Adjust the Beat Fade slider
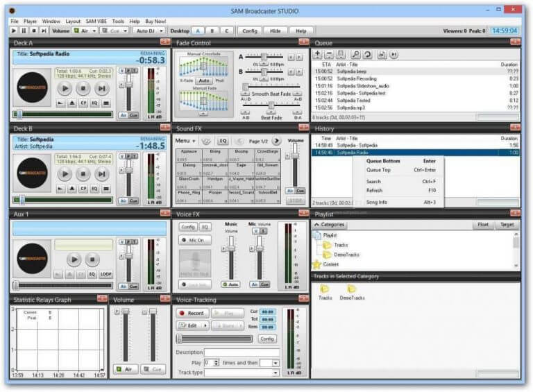Image resolution: width=533 pixels, height=392 pixels. (271, 105)
